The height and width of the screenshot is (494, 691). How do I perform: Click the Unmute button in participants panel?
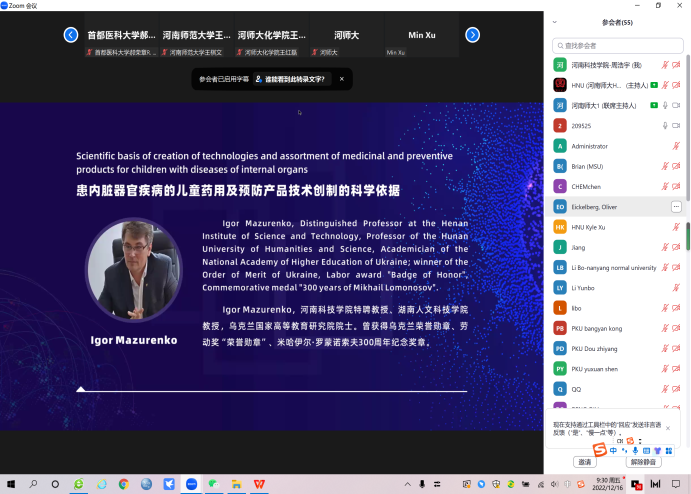point(643,462)
